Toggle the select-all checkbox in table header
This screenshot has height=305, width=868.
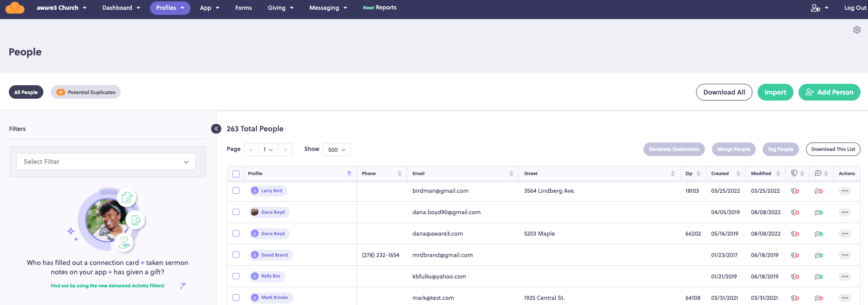point(236,174)
